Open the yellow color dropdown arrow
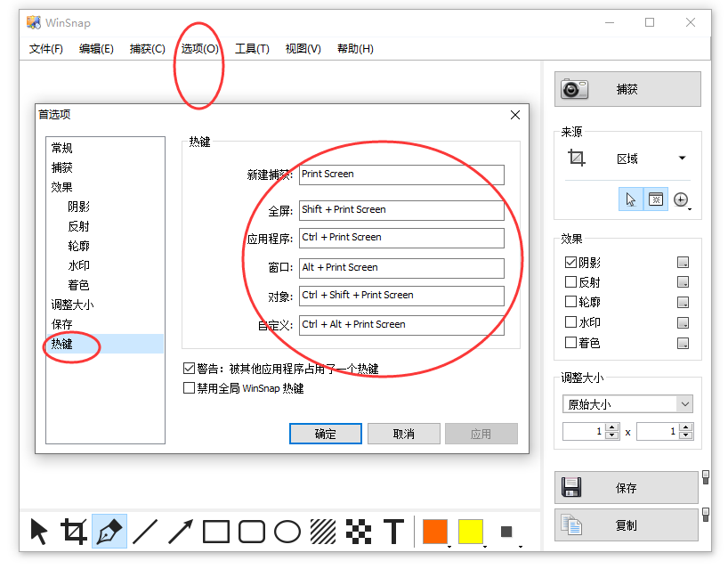 (485, 547)
